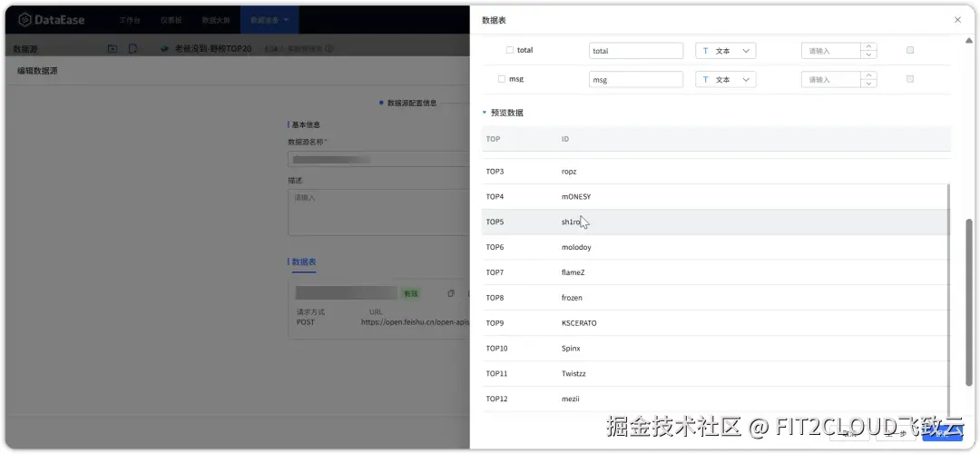Click the TOP column header
980x454 pixels.
tap(493, 139)
